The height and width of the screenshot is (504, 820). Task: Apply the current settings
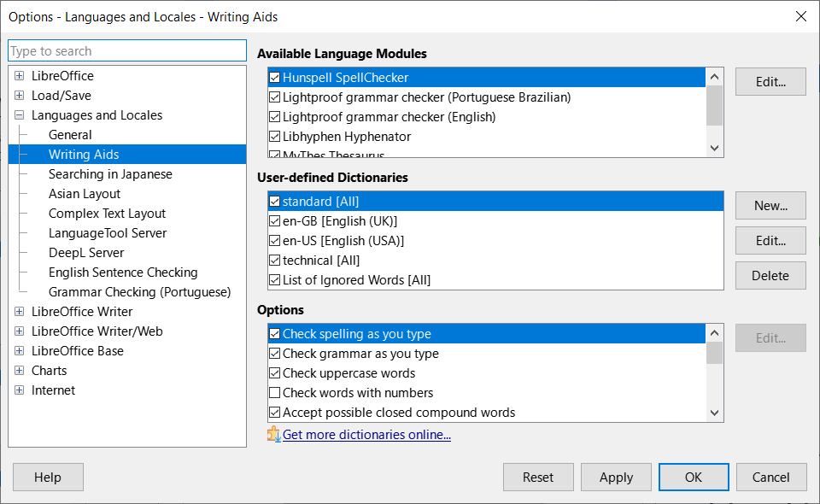click(x=616, y=477)
